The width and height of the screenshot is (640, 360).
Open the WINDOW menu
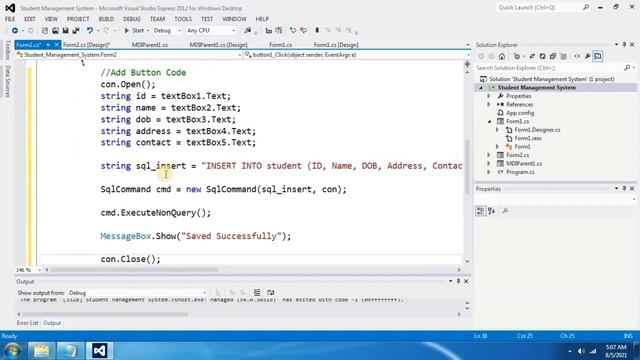click(x=234, y=19)
